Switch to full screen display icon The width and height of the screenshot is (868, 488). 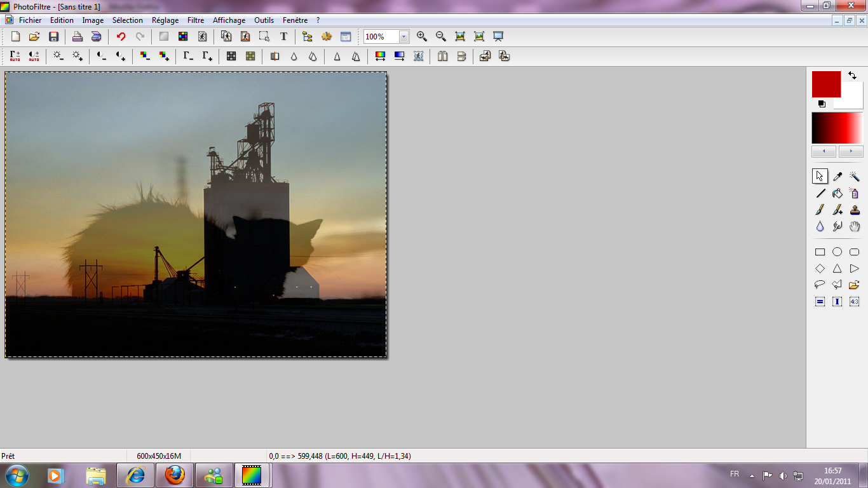pos(498,37)
